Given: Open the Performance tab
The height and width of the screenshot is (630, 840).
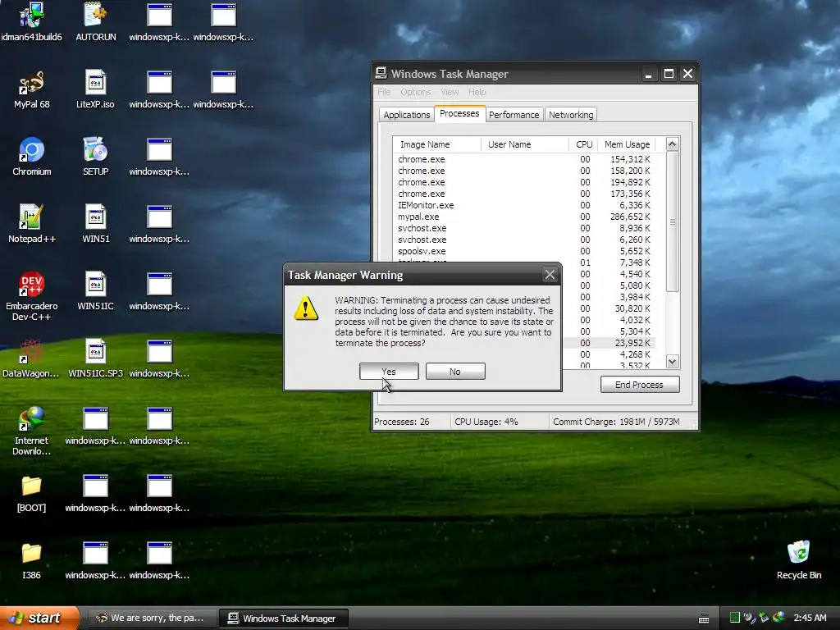Looking at the screenshot, I should (x=514, y=115).
